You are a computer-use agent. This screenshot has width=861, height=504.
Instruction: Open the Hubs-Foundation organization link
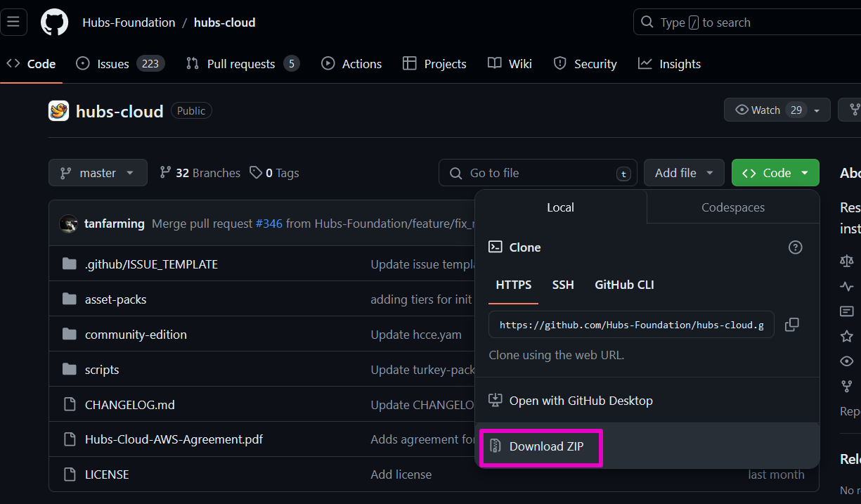point(129,22)
